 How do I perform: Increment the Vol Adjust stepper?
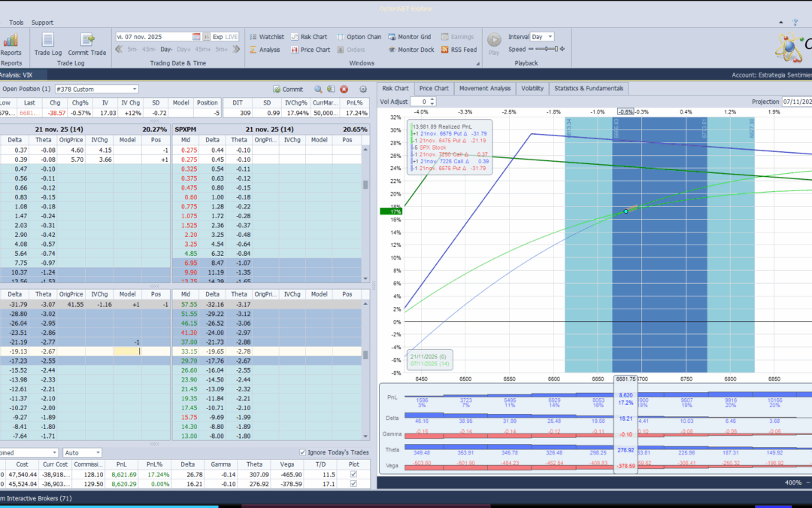tap(433, 99)
